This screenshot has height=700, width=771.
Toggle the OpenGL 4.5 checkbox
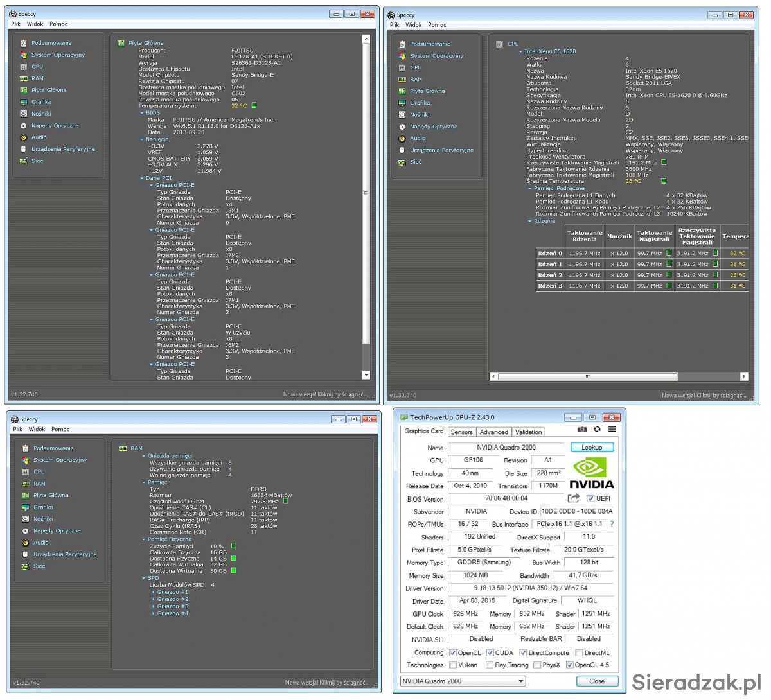570,665
